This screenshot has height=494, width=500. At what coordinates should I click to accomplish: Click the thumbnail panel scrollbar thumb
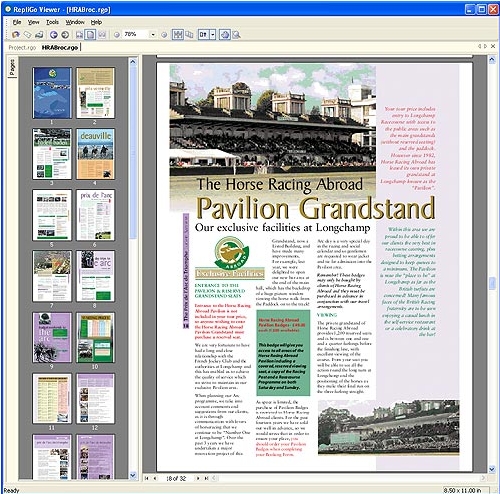coord(133,153)
